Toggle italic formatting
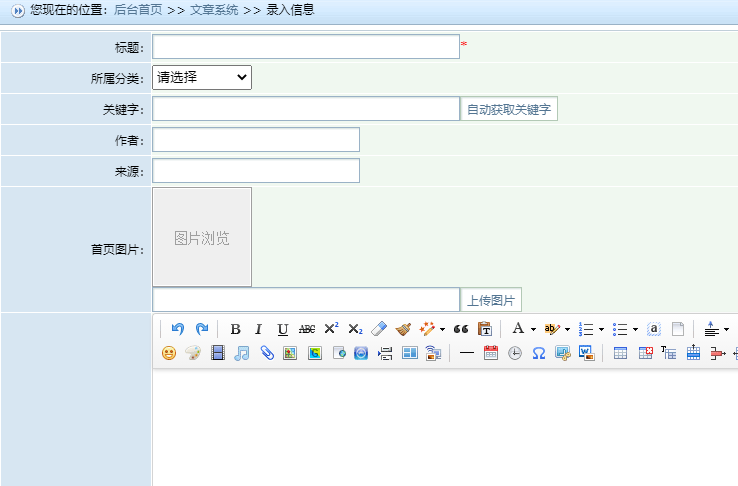The width and height of the screenshot is (738, 486). (x=258, y=329)
